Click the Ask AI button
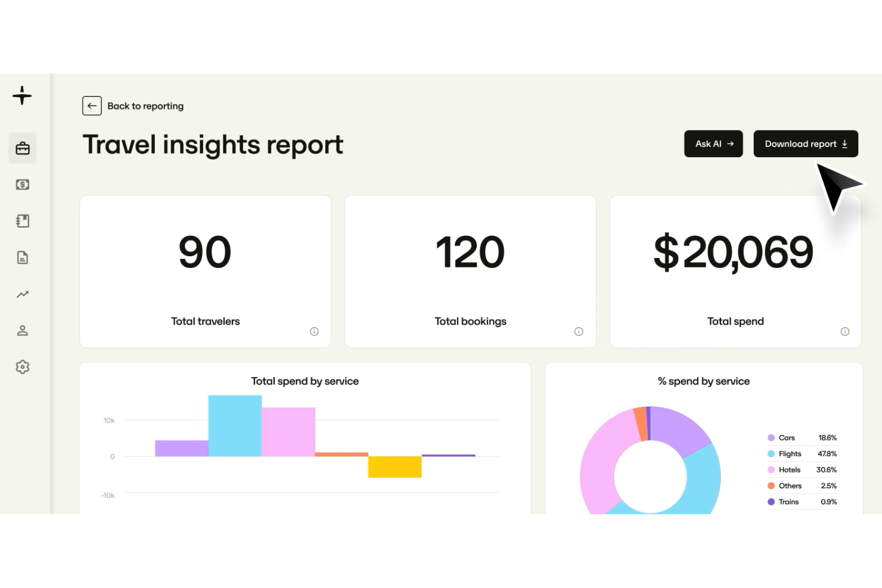 (x=713, y=144)
